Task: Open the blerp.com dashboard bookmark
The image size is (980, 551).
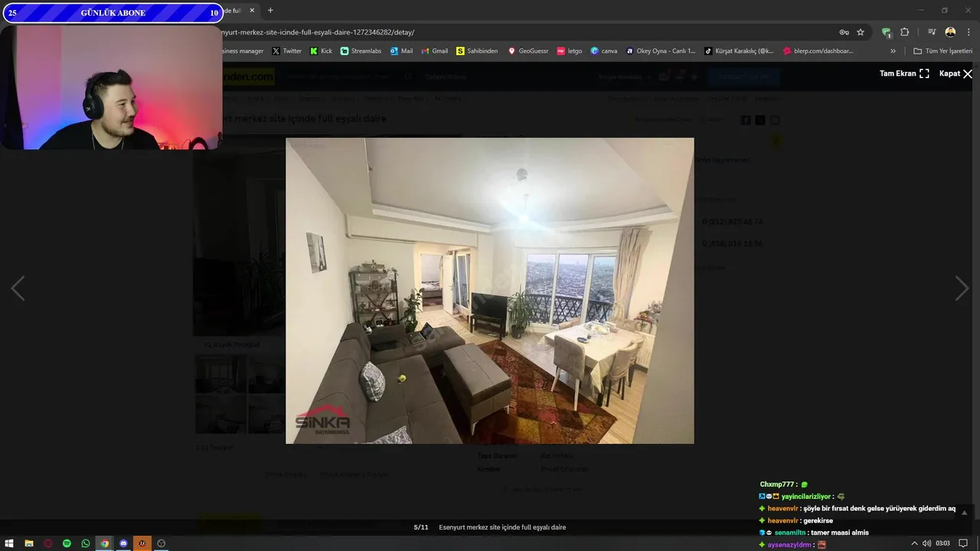Action: click(818, 51)
